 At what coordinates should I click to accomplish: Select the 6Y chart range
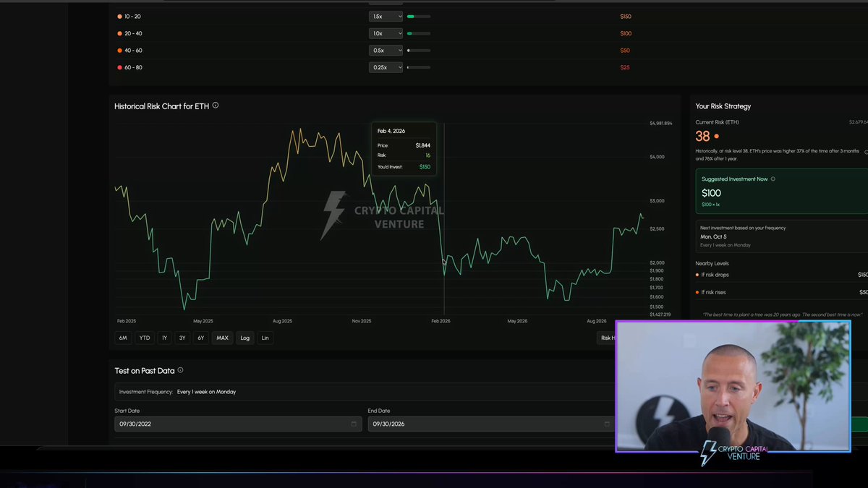click(x=201, y=338)
